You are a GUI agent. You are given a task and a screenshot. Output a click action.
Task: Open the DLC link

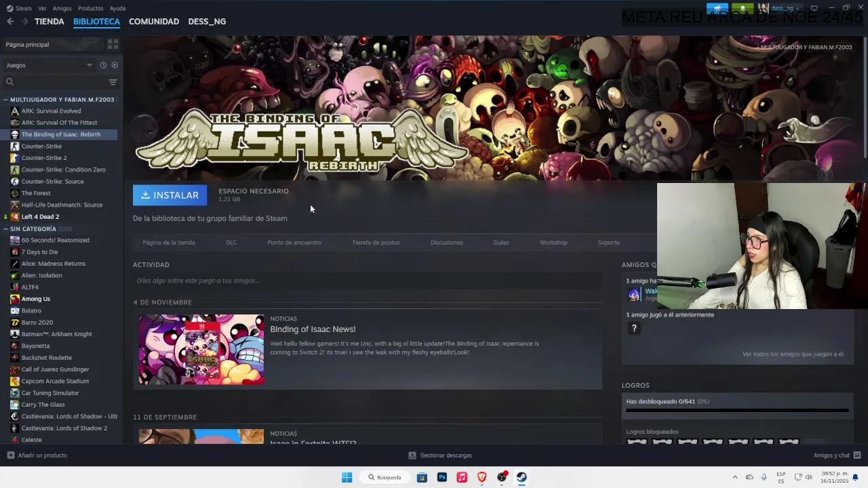tap(231, 243)
